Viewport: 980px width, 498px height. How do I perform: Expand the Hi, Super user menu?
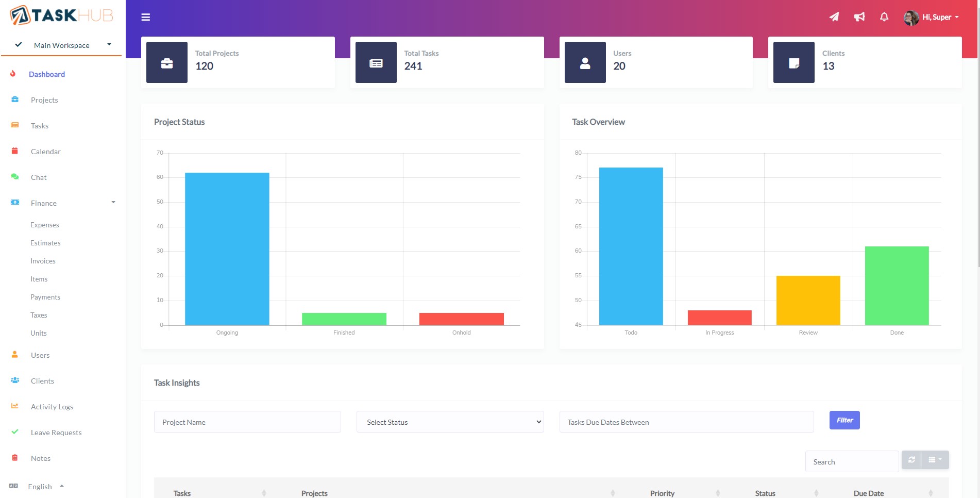pyautogui.click(x=933, y=18)
